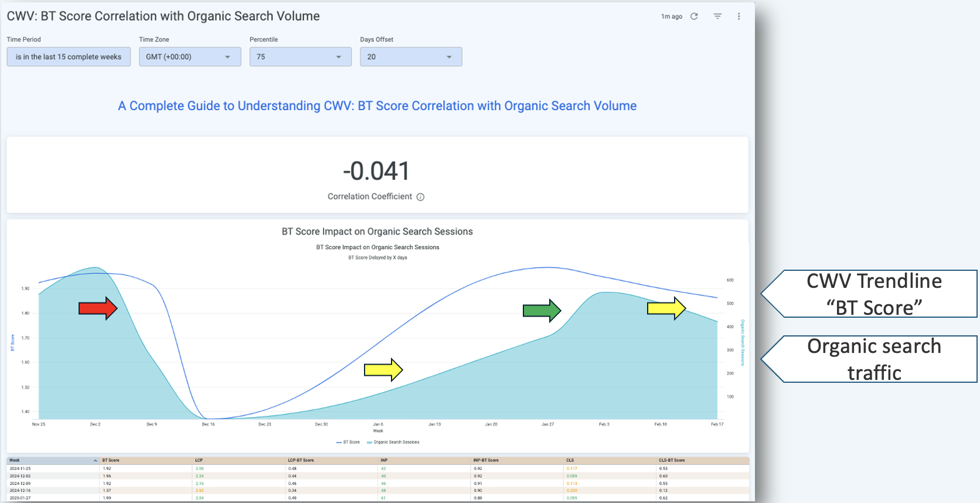
Task: Open the Complete Guide to Understanding CWV link
Action: 377,106
